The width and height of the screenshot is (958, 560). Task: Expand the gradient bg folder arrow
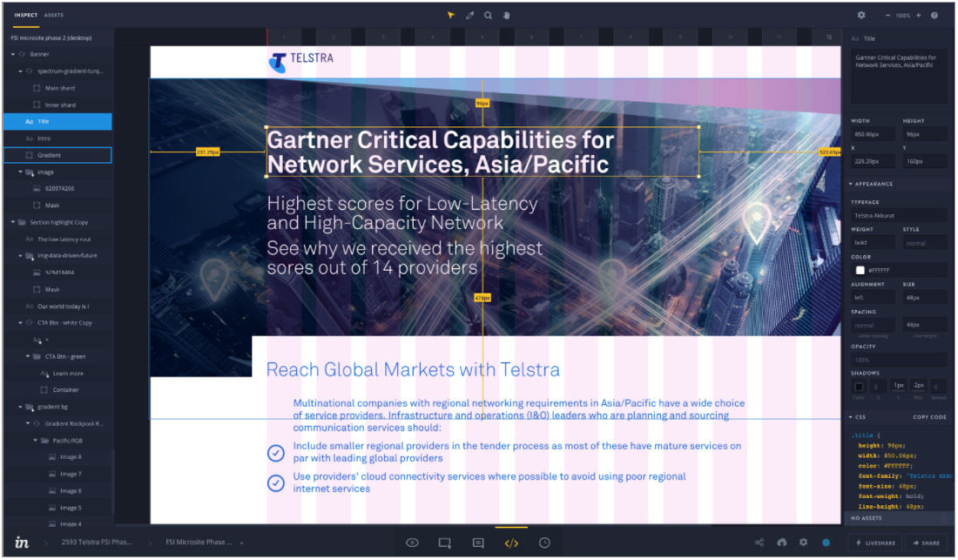(21, 407)
